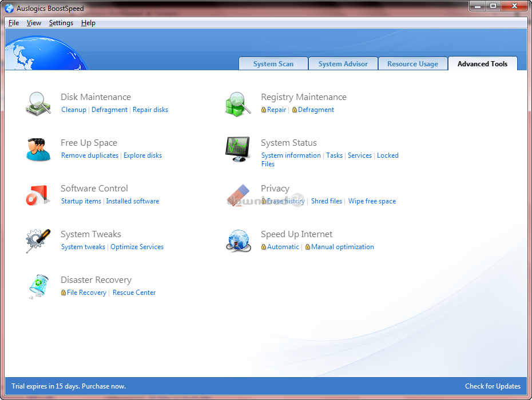View Installed software list
This screenshot has height=400, width=532.
click(133, 201)
